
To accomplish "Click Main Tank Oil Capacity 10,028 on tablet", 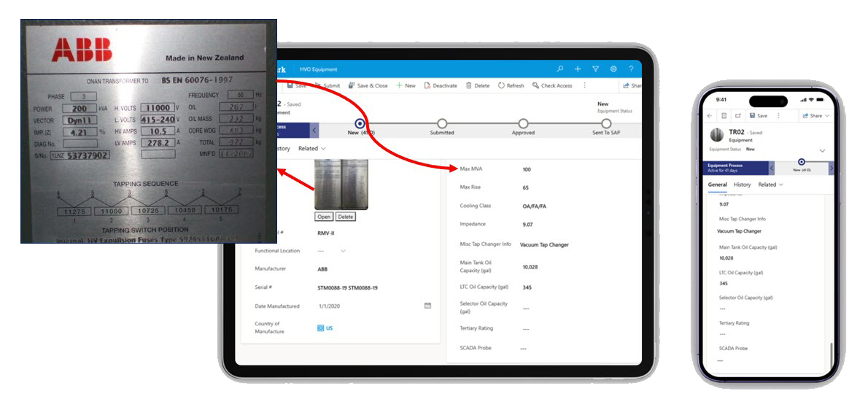I will pos(530,267).
